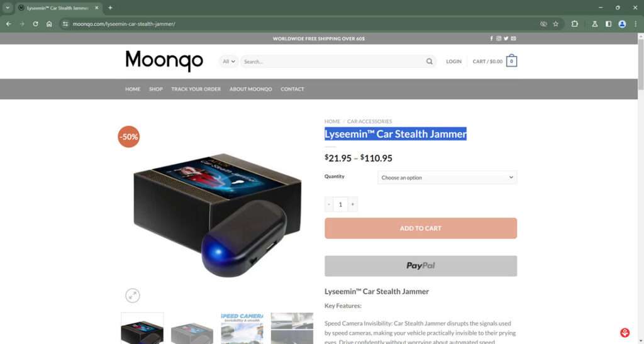Screen dimensions: 644x344
Task: Open Moonqo's Facebook page icon
Action: point(491,38)
